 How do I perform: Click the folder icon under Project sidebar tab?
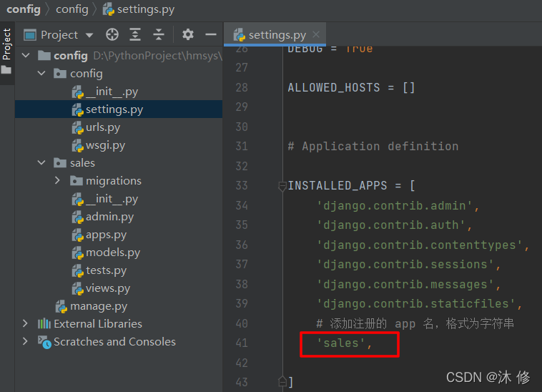6,70
